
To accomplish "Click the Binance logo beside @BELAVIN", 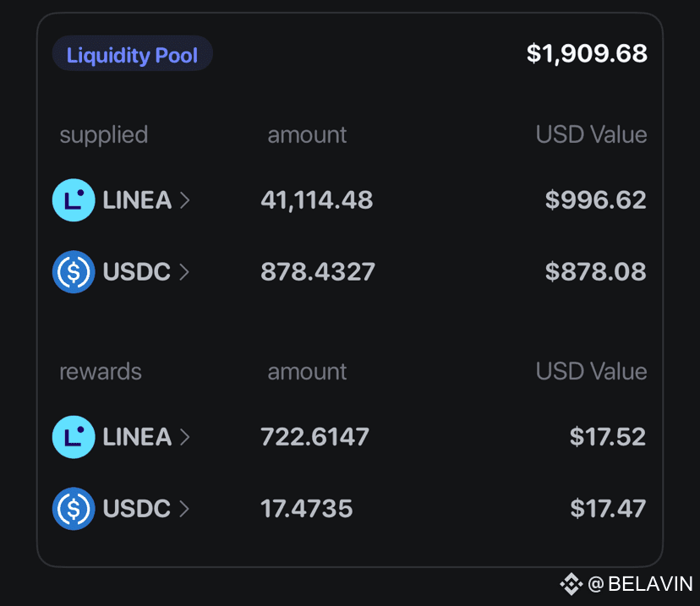I will (571, 584).
